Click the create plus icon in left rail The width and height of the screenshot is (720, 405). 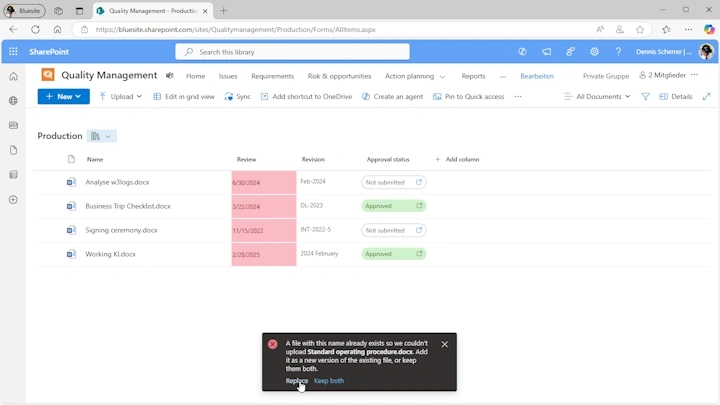(13, 199)
